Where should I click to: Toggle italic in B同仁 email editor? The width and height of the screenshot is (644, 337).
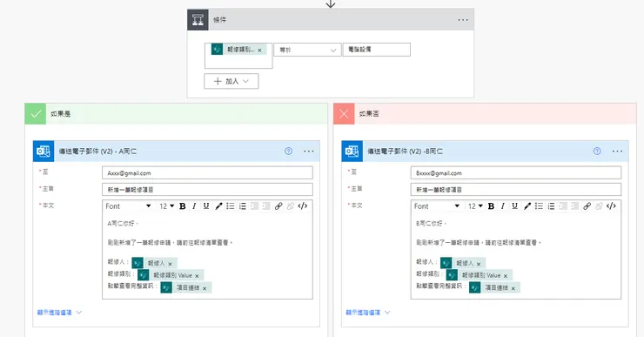point(503,206)
